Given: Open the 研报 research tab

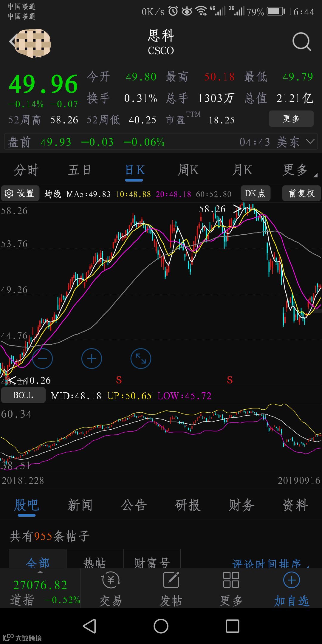Looking at the screenshot, I should [188, 505].
